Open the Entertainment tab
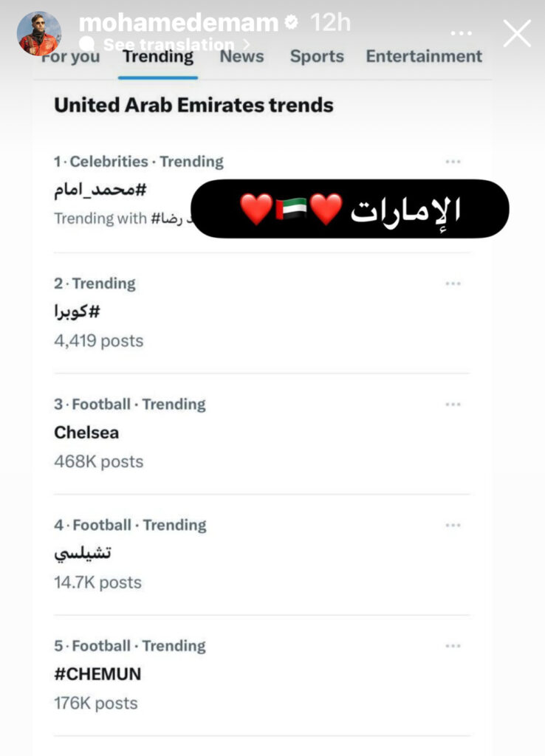 [424, 56]
